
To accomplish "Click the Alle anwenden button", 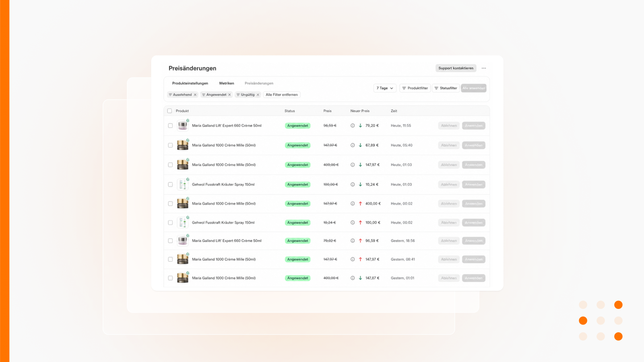I will point(474,88).
